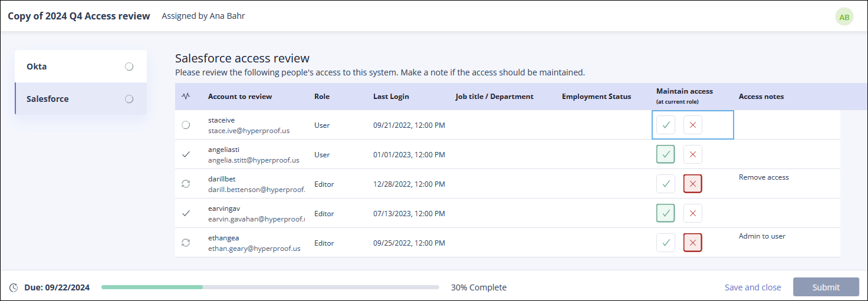Viewport: 868px width, 301px height.
Task: Sort by Account to review column
Action: tap(240, 97)
